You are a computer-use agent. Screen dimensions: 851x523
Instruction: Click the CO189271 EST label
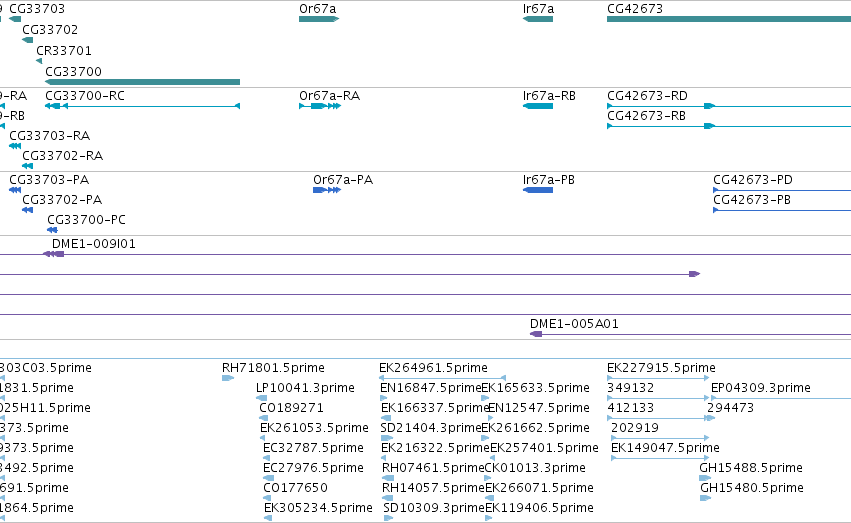click(291, 408)
